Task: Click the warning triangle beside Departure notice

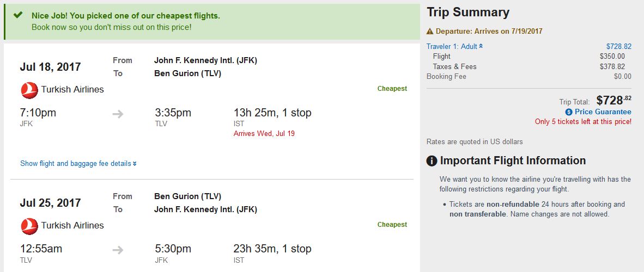Action: 430,32
